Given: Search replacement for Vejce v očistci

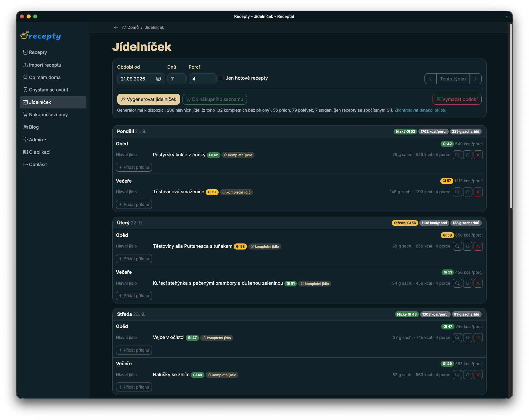Looking at the screenshot, I should pyautogui.click(x=457, y=337).
